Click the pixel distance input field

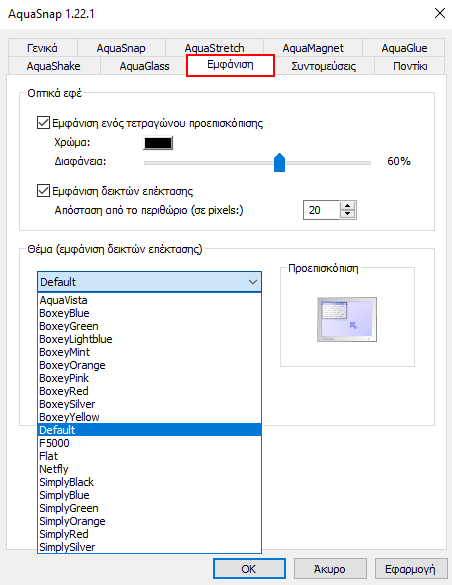click(x=321, y=210)
